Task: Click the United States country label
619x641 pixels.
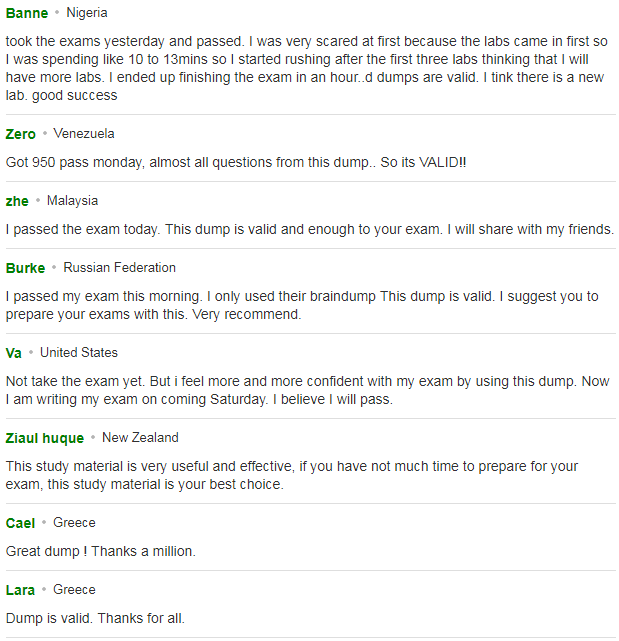Action: point(79,353)
